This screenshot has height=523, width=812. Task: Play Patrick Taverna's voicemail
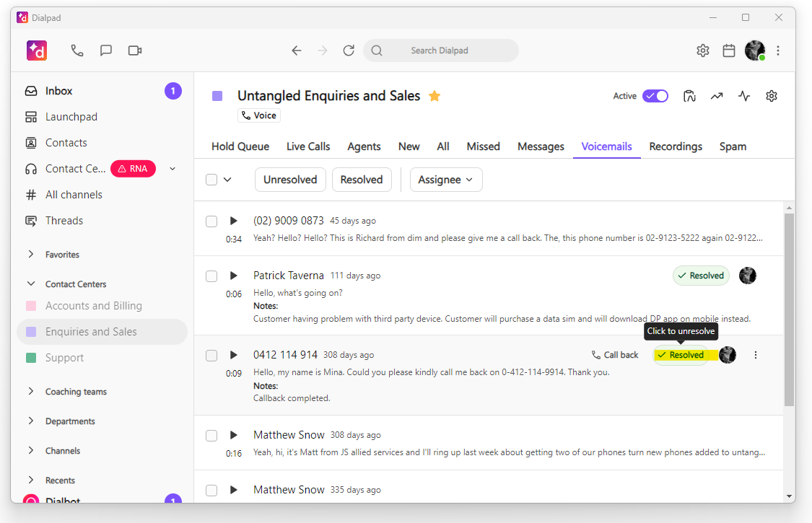click(234, 276)
